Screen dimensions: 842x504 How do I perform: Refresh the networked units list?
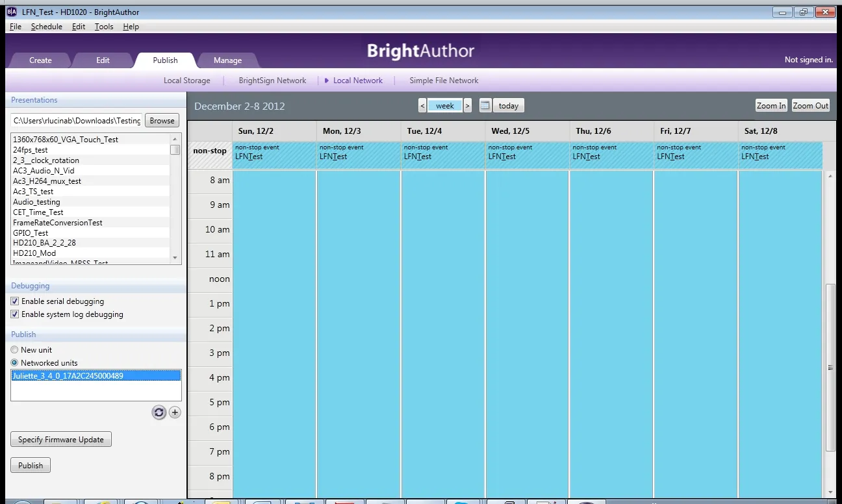coord(159,412)
